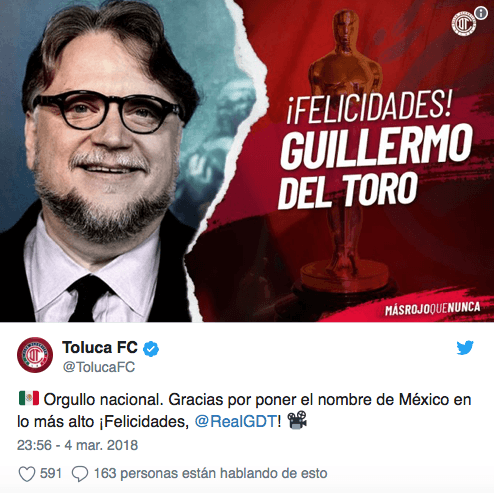Click the info icon on the image
The width and height of the screenshot is (494, 493).
click(480, 13)
